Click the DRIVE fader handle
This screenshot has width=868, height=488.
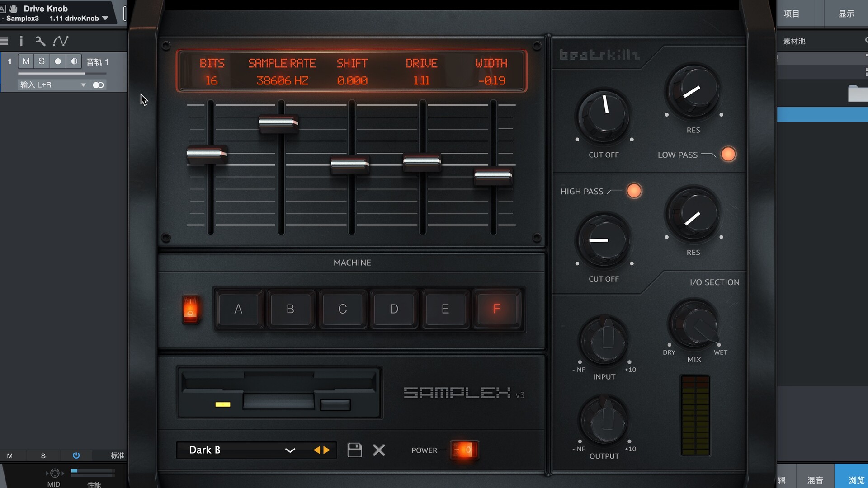pyautogui.click(x=422, y=161)
